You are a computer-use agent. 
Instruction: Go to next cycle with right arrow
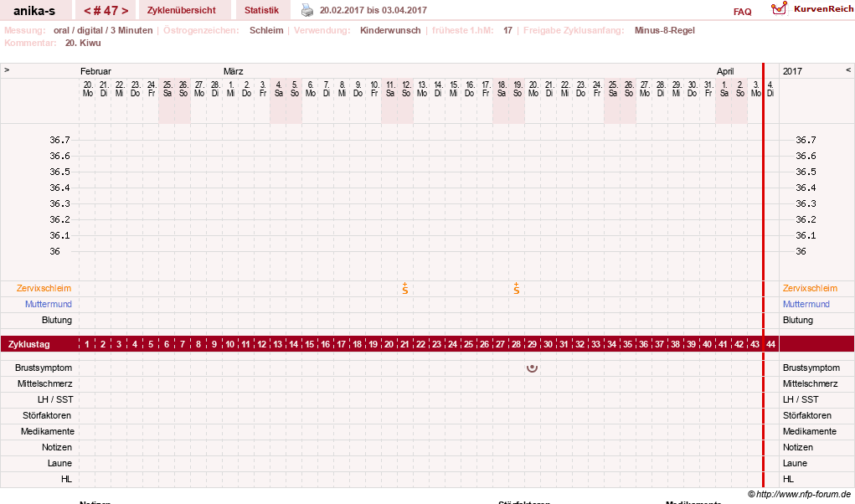[x=125, y=10]
